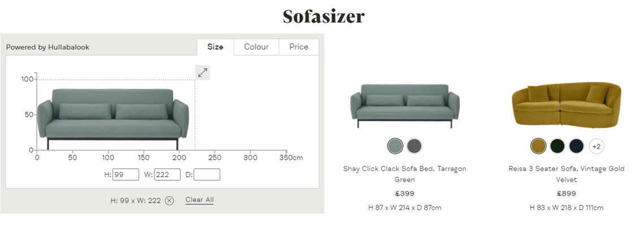Click the height (H) input field
This screenshot has width=644, height=235.
[x=125, y=175]
